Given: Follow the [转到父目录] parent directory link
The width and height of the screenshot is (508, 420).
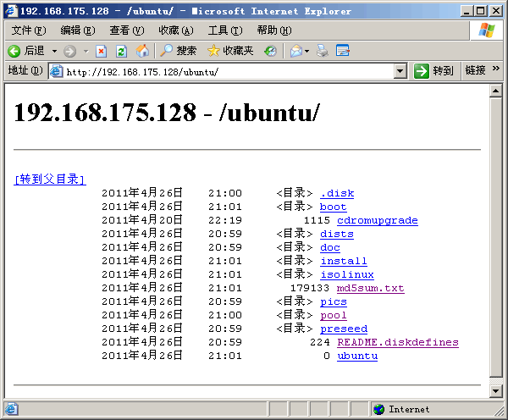Looking at the screenshot, I should pos(50,180).
